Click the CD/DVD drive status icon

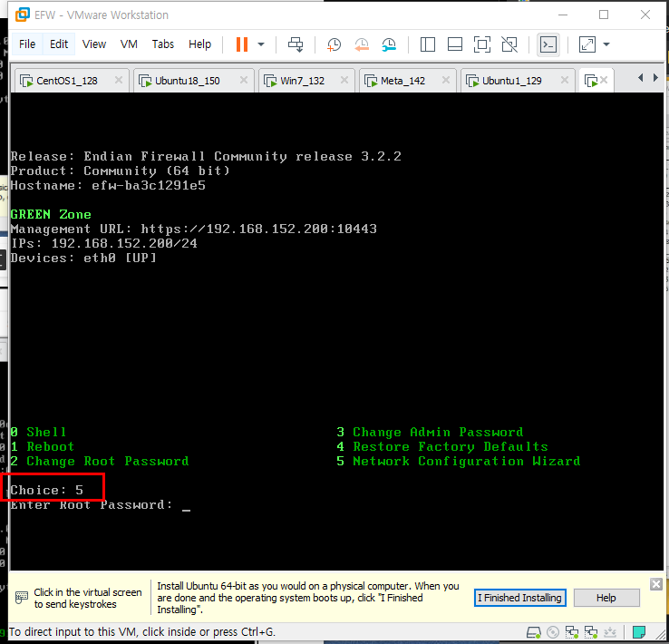[553, 632]
